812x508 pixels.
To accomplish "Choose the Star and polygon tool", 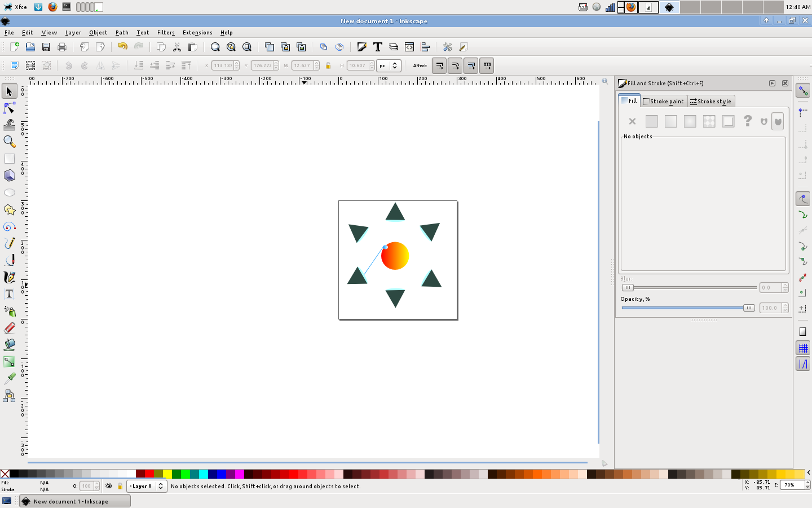I will coord(9,209).
